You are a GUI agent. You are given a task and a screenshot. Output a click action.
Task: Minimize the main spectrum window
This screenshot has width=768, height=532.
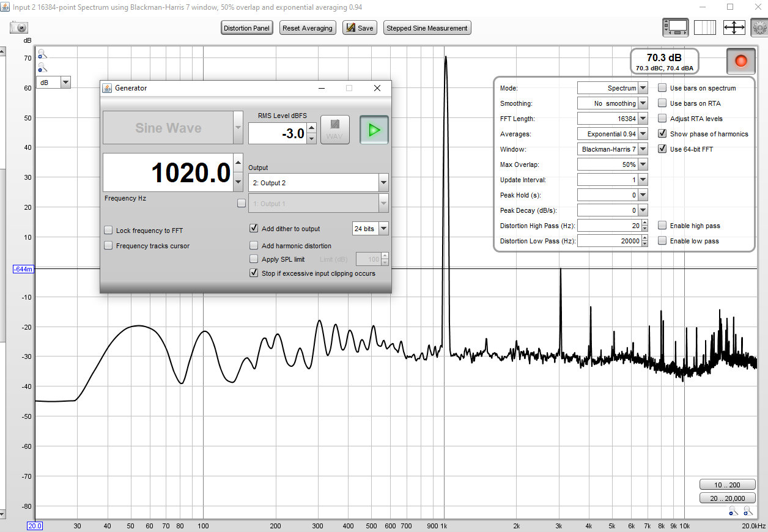tap(702, 7)
